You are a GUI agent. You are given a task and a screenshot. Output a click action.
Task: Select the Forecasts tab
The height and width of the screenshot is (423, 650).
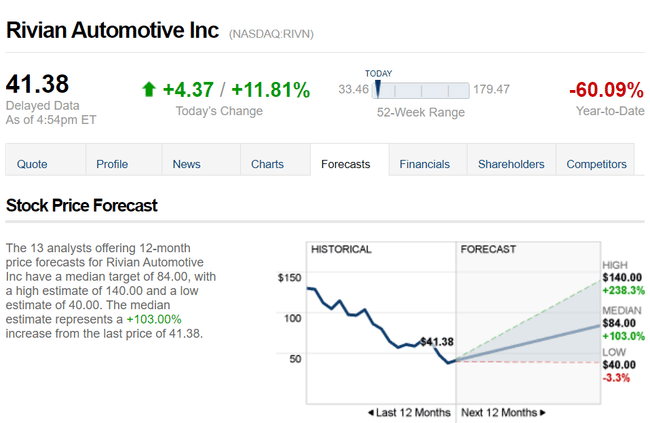pos(346,164)
